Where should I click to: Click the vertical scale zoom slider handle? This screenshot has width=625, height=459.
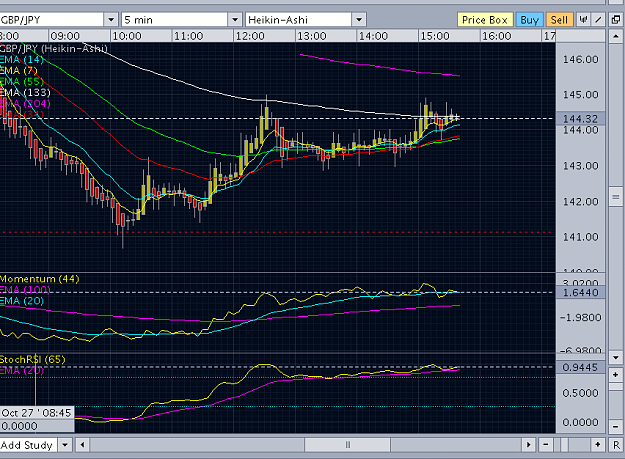616,387
